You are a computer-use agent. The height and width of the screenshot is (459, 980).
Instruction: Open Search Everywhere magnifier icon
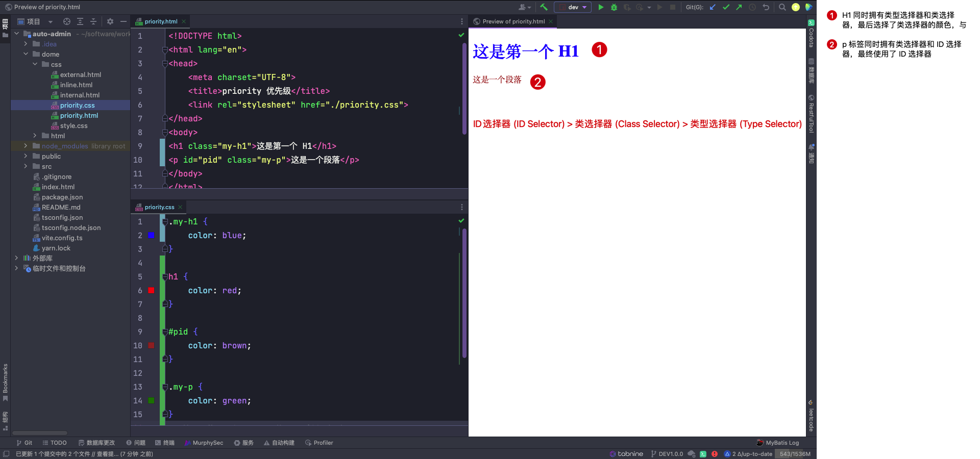(782, 7)
